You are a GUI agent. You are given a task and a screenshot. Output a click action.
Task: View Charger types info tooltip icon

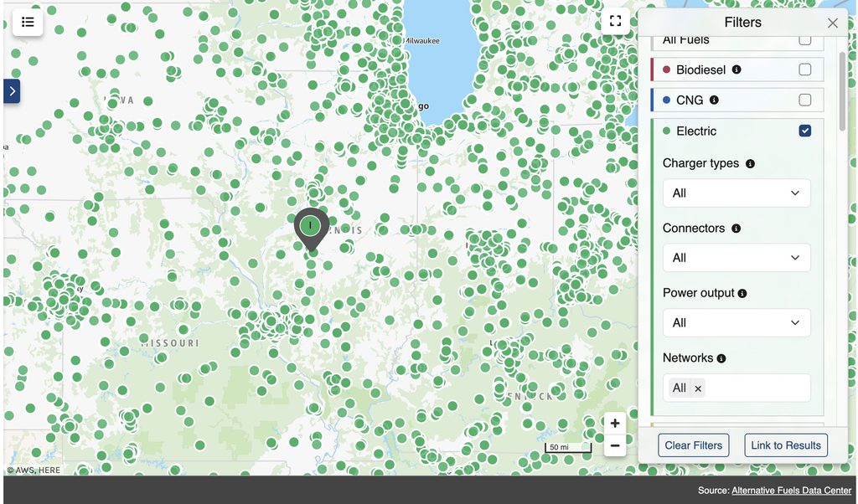click(x=750, y=163)
